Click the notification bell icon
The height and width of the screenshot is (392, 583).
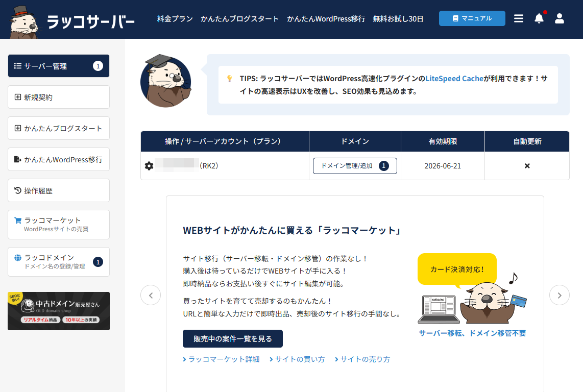click(539, 18)
